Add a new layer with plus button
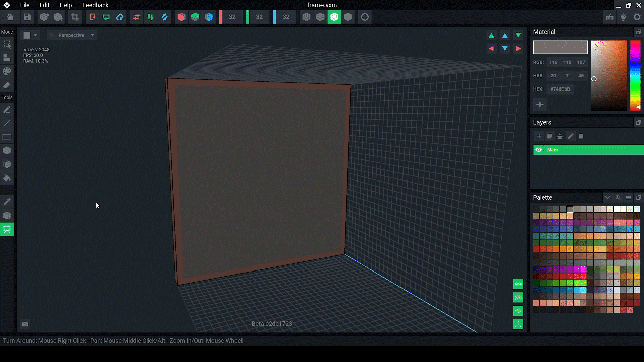The height and width of the screenshot is (362, 644). pos(539,136)
